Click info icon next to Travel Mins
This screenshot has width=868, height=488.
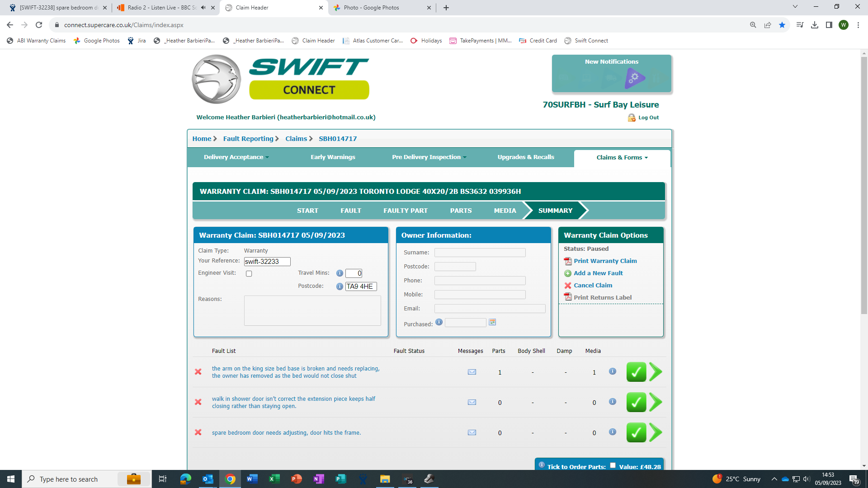(340, 273)
